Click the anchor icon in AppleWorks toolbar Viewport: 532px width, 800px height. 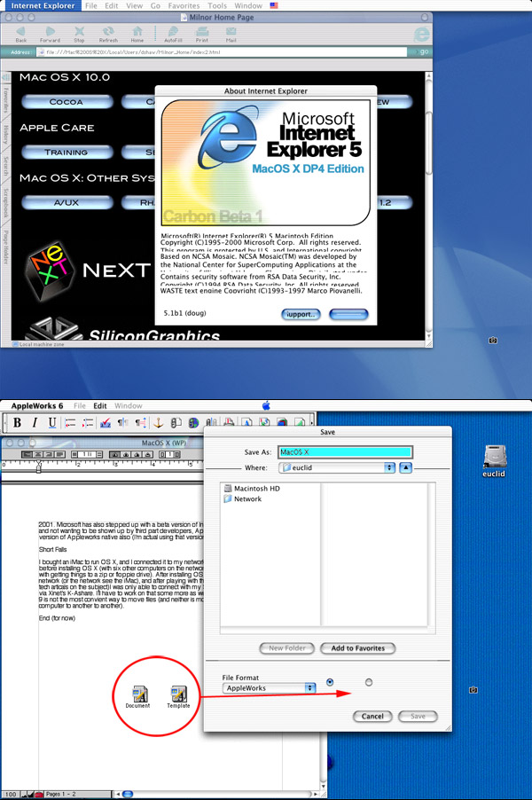(x=158, y=422)
